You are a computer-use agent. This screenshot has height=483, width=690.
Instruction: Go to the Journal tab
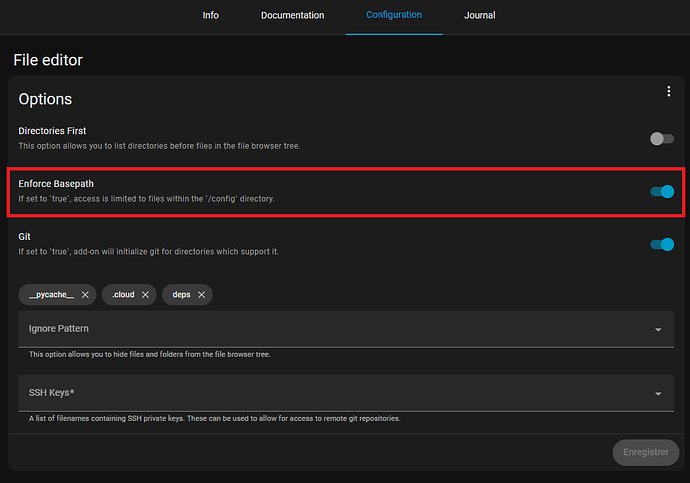tap(479, 16)
